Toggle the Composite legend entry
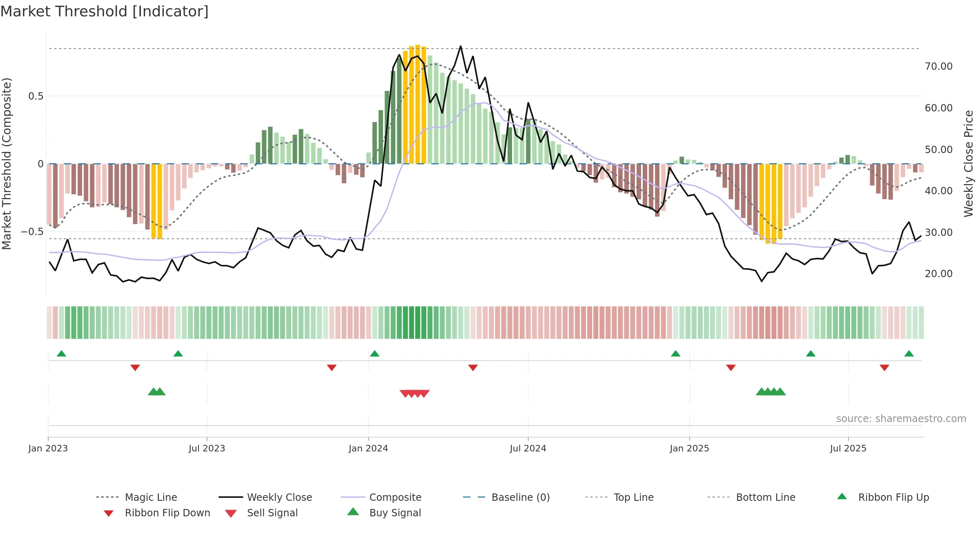 click(x=381, y=497)
